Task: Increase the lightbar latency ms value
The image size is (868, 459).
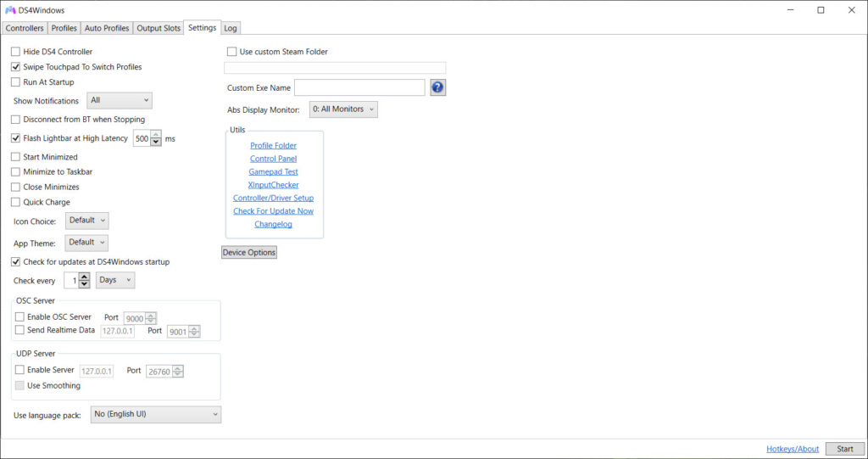Action: [156, 134]
